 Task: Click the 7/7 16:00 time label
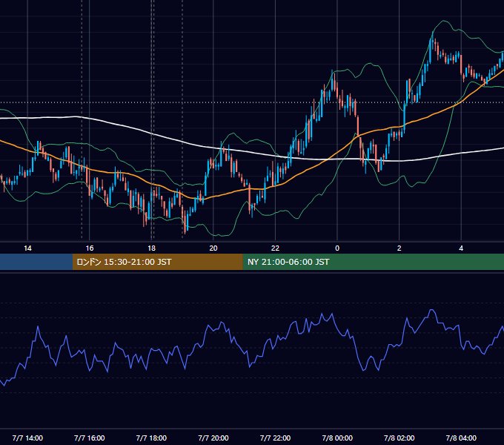point(90,438)
